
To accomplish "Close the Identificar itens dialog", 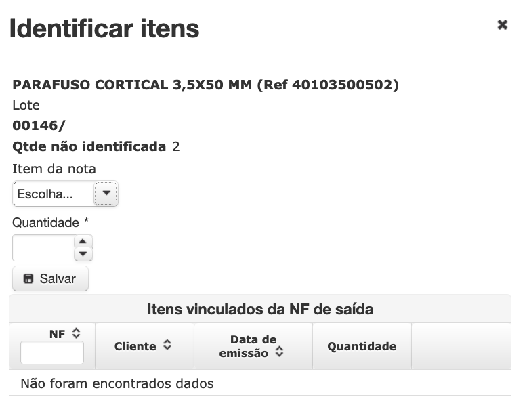I will [x=502, y=24].
